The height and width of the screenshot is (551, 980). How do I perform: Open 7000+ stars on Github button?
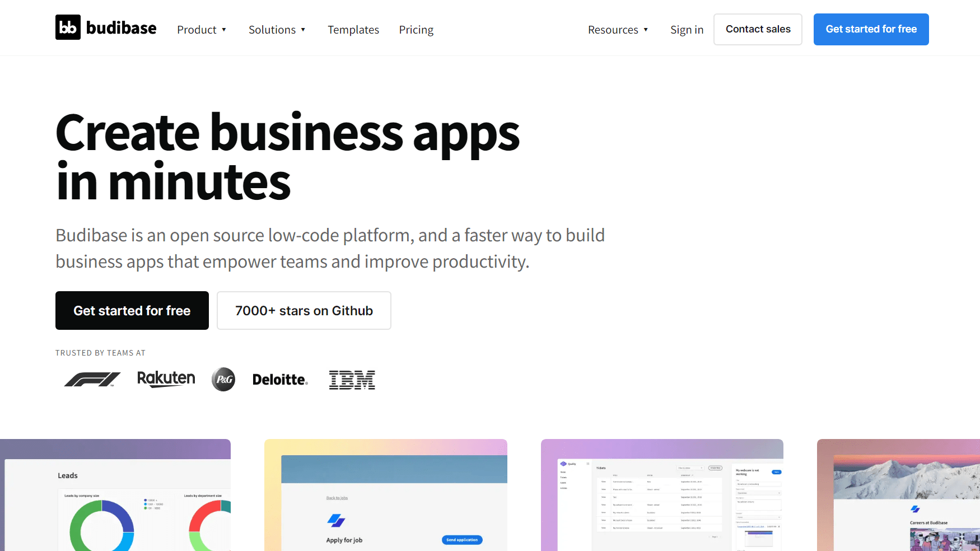click(304, 311)
